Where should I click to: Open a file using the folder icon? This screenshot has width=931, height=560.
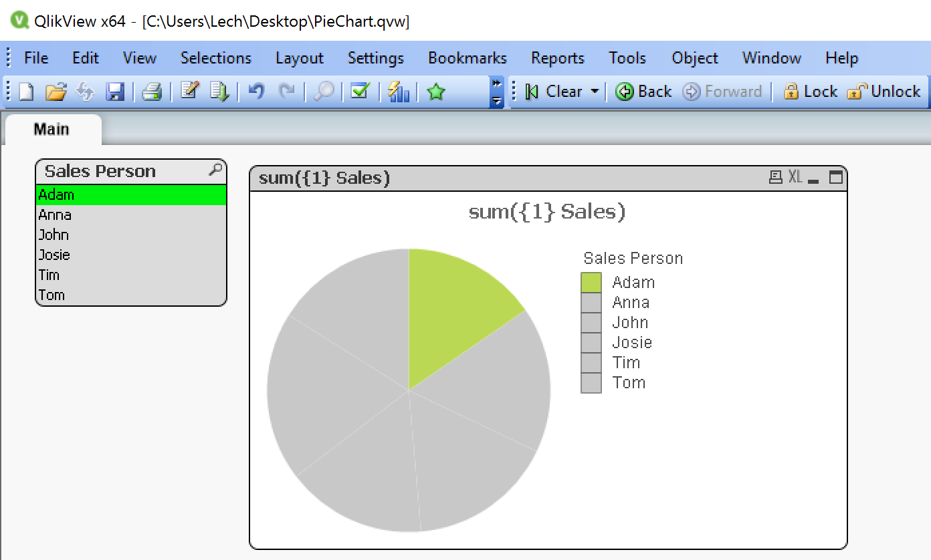click(x=56, y=92)
